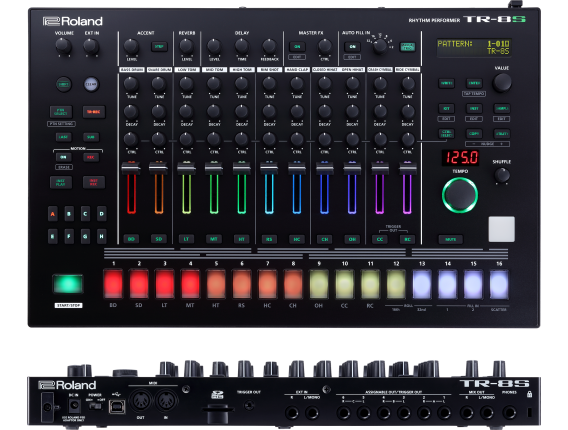This screenshot has height=430, width=568.
Task: Select the INST PLAY button
Action: click(x=61, y=182)
